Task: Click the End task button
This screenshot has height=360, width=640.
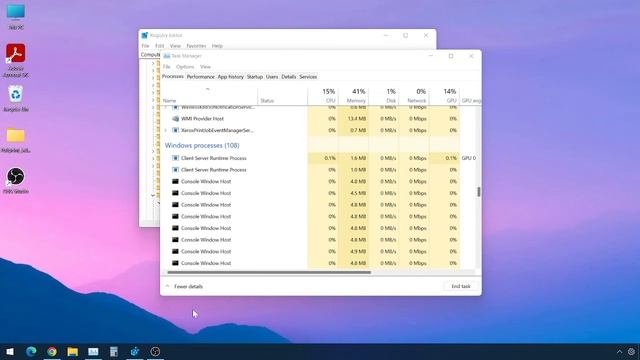Action: point(461,287)
